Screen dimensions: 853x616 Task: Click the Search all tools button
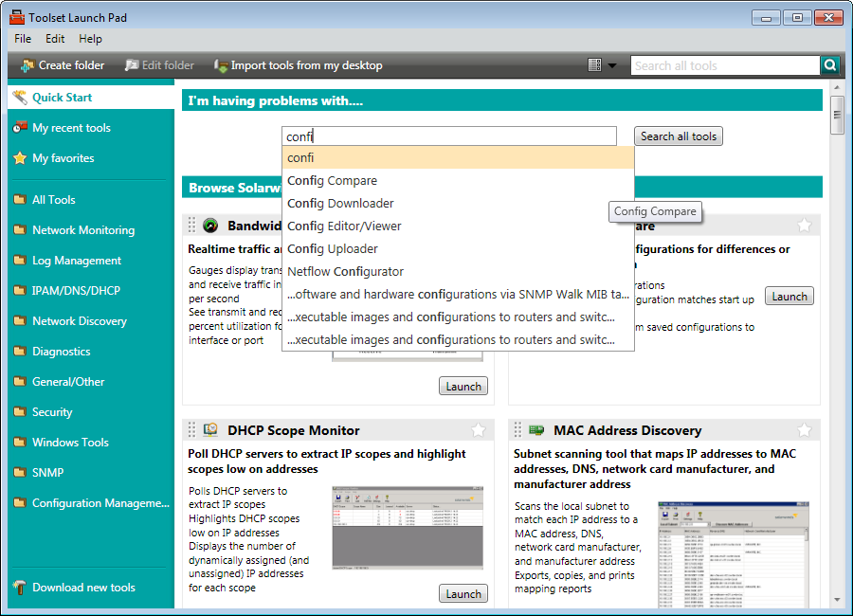[x=678, y=136]
